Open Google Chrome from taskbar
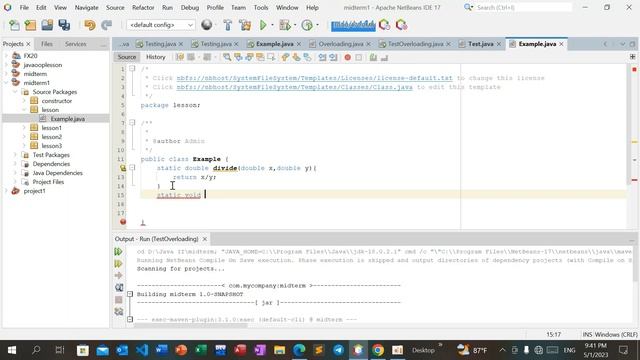640x360 pixels. pos(378,350)
